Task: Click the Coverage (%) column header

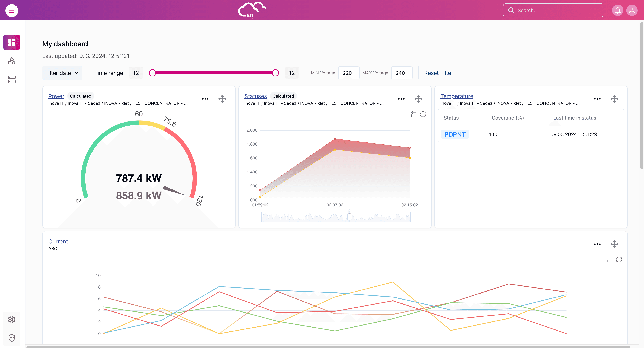Action: [x=508, y=118]
